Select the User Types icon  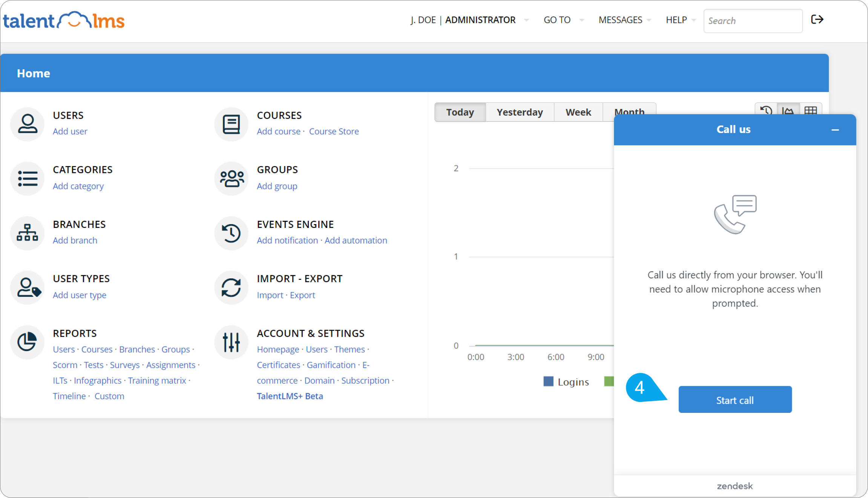(x=28, y=287)
